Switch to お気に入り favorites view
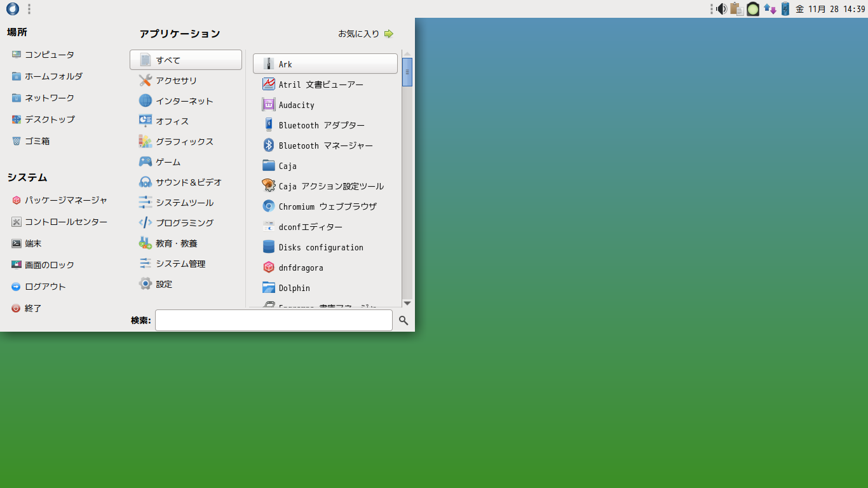 (366, 34)
